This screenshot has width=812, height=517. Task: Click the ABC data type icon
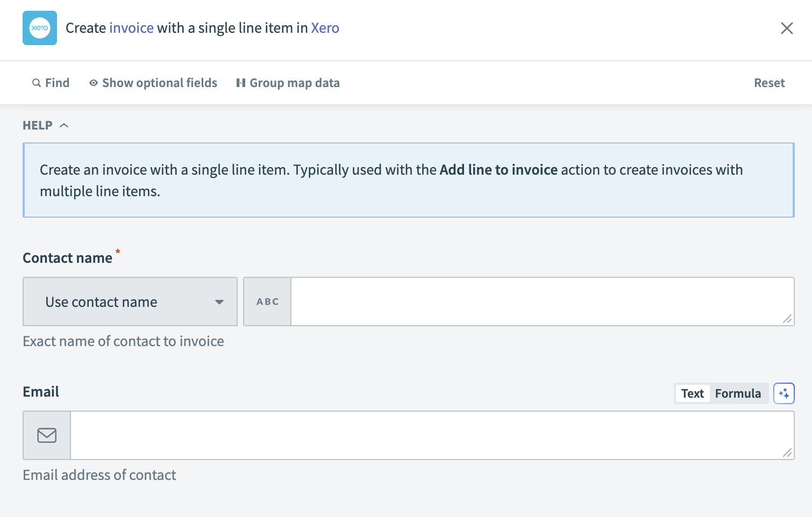(267, 301)
